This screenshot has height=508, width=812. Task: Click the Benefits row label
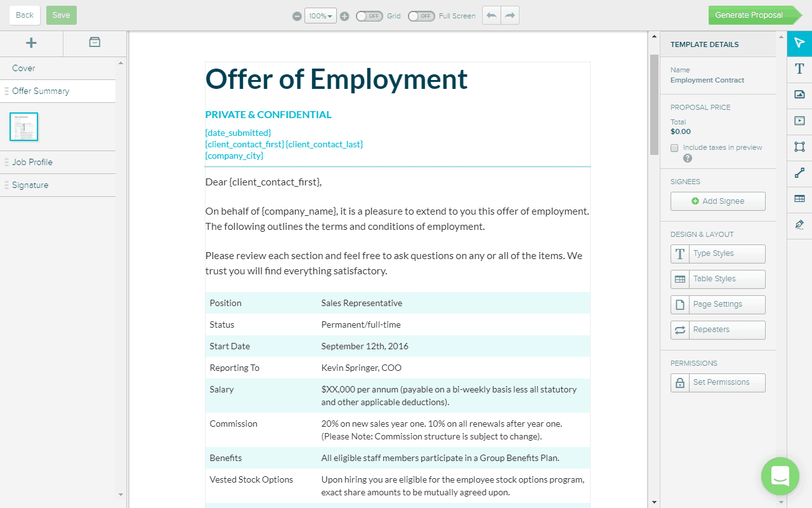[226, 458]
